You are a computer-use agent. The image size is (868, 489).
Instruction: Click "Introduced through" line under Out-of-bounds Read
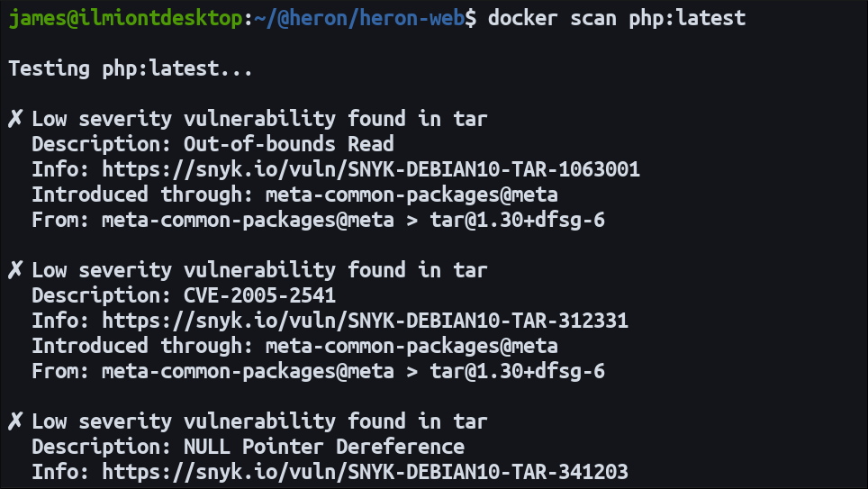(x=294, y=194)
